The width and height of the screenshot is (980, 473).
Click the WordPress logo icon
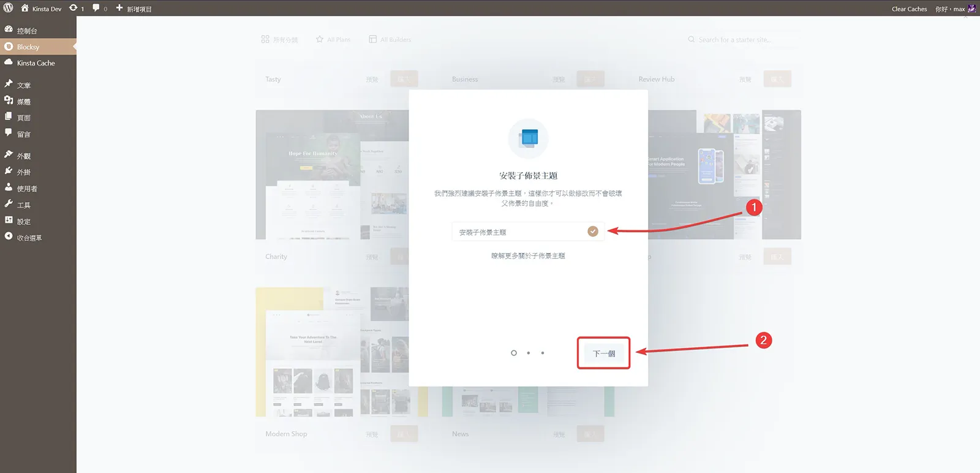pos(9,8)
